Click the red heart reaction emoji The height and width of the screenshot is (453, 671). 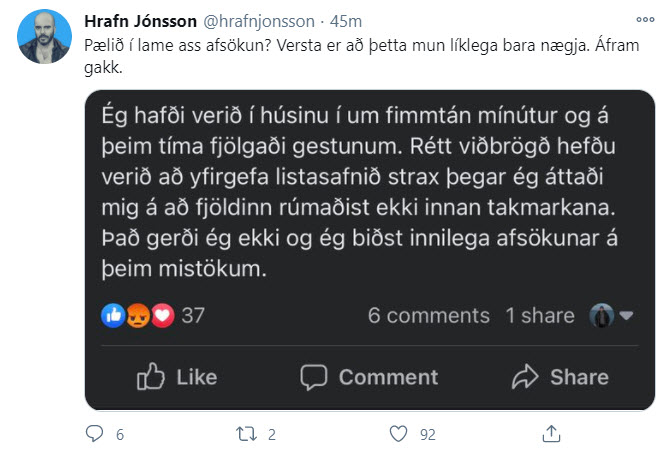click(x=163, y=316)
